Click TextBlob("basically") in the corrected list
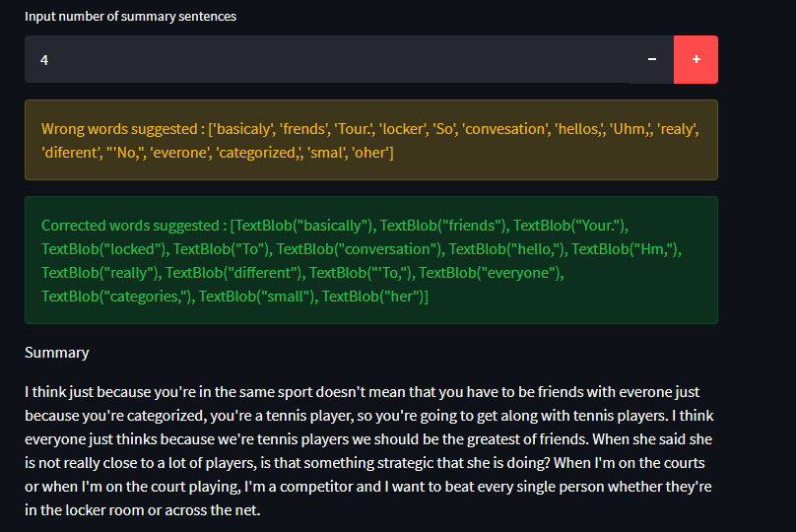 (302, 226)
